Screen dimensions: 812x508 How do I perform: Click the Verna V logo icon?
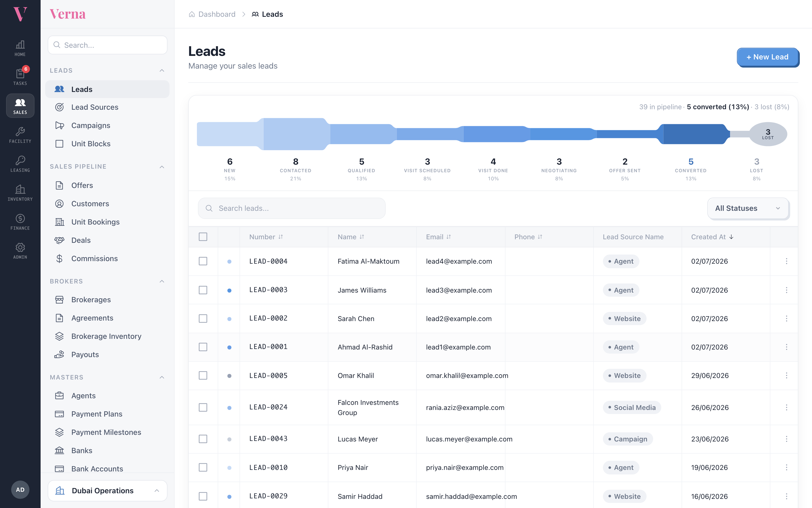coord(20,14)
